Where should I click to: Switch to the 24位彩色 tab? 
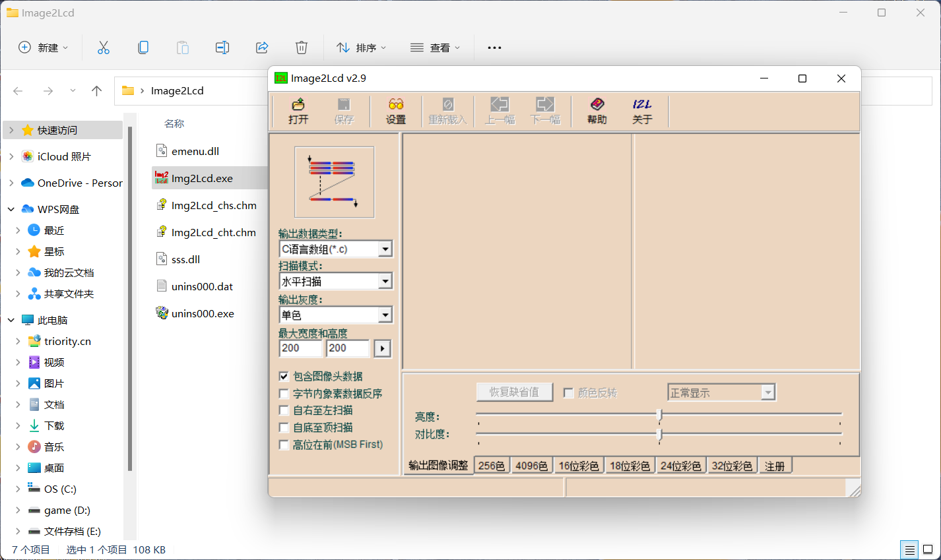(681, 466)
